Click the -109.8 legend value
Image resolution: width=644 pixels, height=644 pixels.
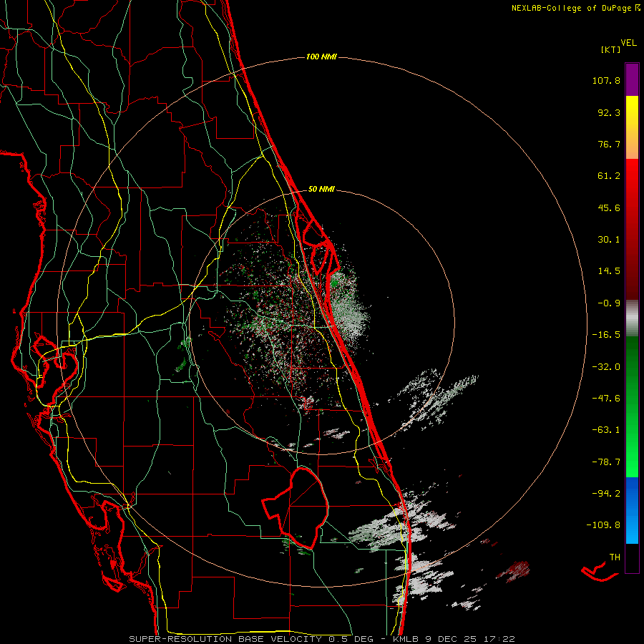604,525
